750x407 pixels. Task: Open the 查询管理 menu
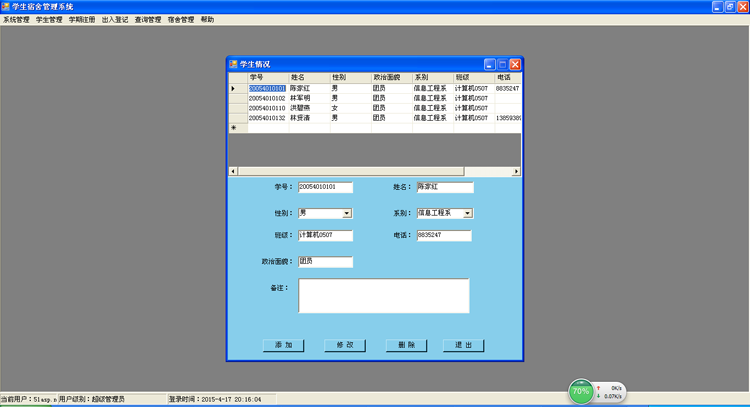[148, 20]
